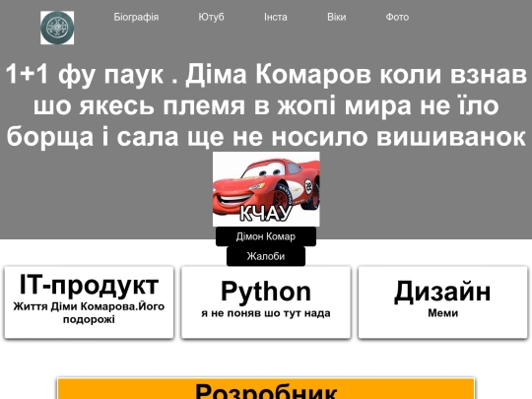Click the orange Розробник banner
Viewport: 532px width, 399px height.
pyautogui.click(x=266, y=388)
